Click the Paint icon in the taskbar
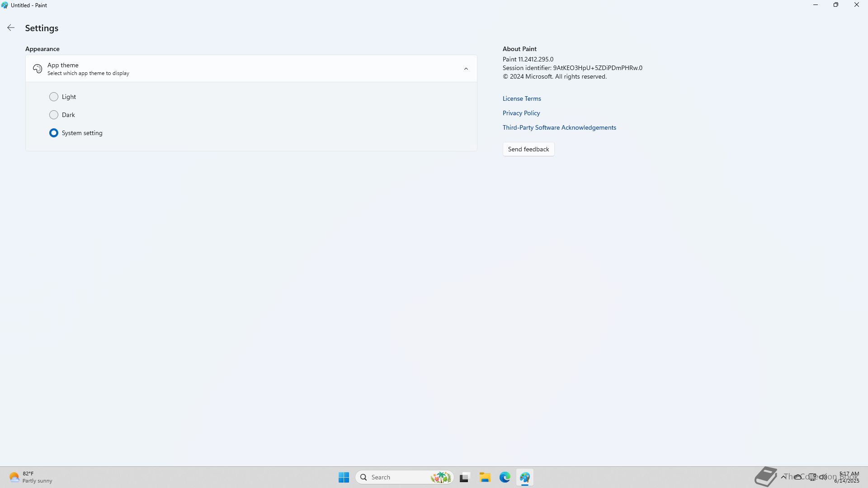 (x=524, y=477)
